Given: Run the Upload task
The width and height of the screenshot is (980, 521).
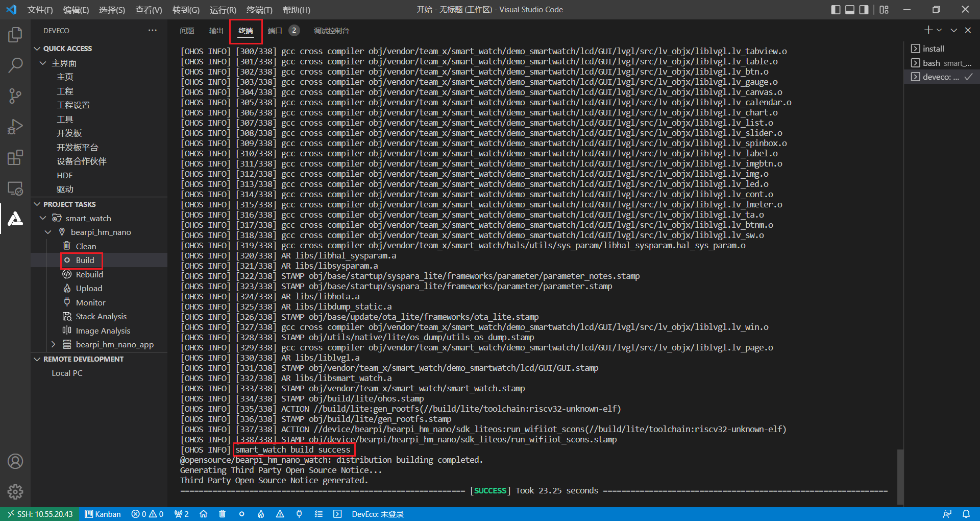Looking at the screenshot, I should 89,288.
